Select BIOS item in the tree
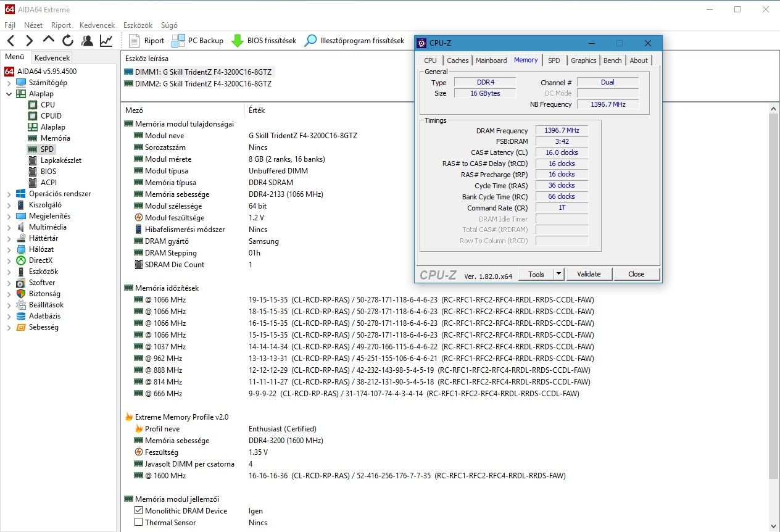780x532 pixels. tap(48, 172)
